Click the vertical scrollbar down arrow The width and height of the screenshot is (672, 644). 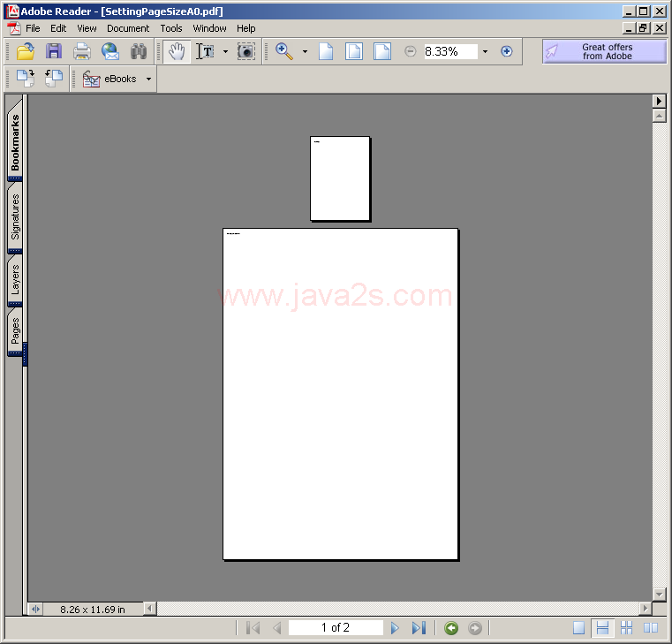coord(659,595)
